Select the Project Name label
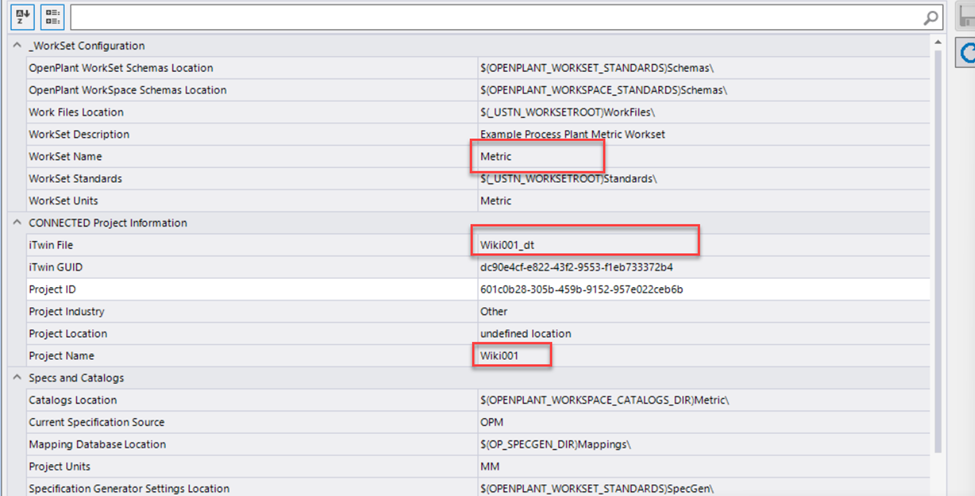The width and height of the screenshot is (975, 496). 61,356
